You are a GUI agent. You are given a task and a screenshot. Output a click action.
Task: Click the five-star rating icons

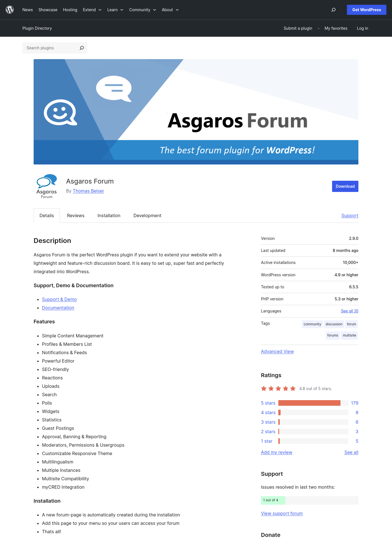[x=278, y=388]
